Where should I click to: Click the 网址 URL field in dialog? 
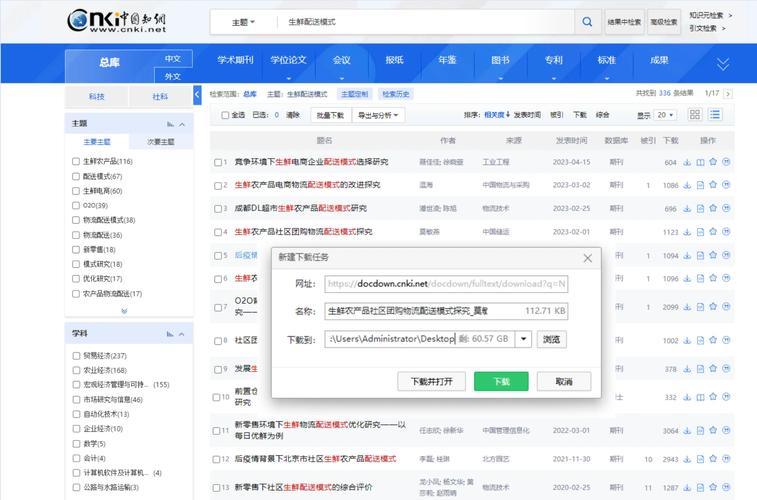pyautogui.click(x=446, y=284)
